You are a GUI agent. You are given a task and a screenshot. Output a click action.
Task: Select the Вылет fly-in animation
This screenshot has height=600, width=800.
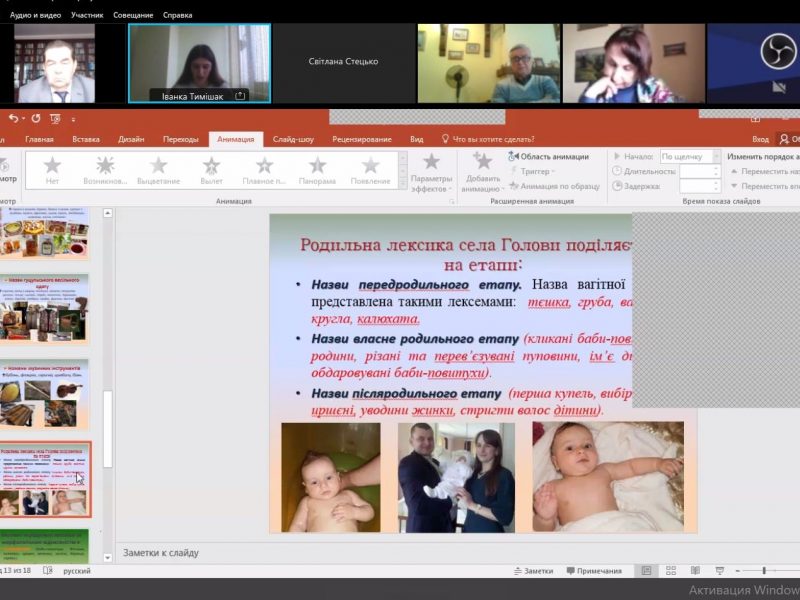tap(211, 169)
